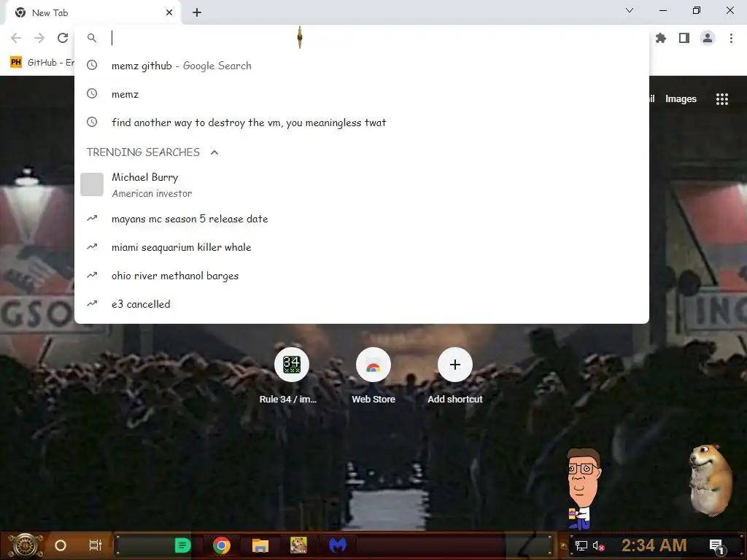747x560 pixels.
Task: Click the browser back arrow
Action: [x=16, y=38]
